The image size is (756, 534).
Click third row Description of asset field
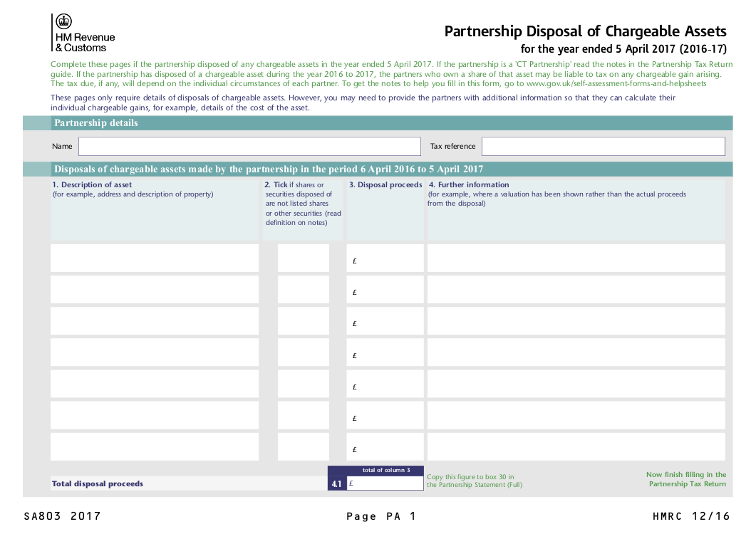[x=155, y=321]
